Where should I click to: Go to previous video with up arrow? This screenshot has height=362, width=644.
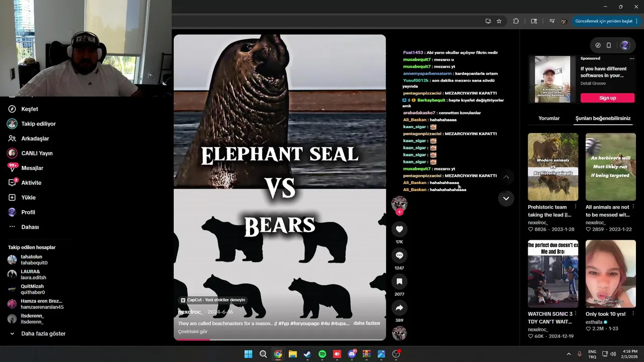tap(506, 177)
